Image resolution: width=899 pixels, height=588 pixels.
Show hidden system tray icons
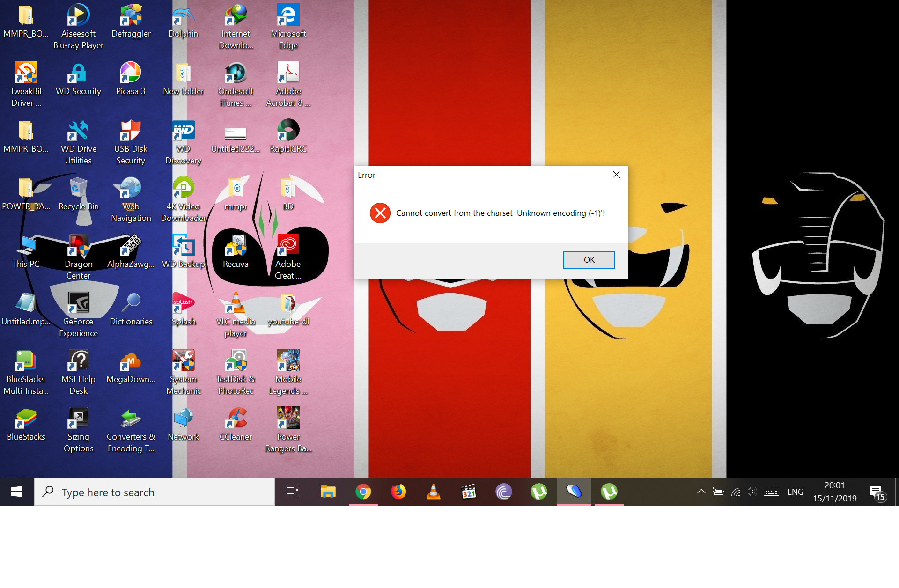pos(701,492)
